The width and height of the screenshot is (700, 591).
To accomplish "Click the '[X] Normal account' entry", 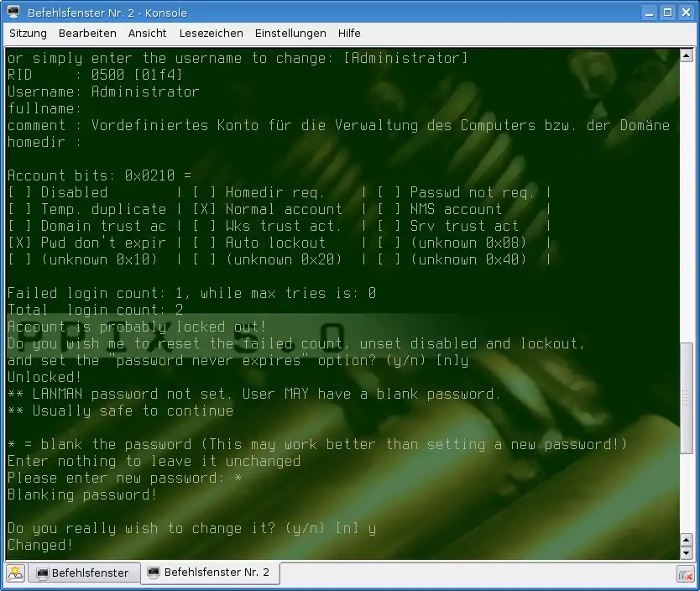I will coord(268,209).
